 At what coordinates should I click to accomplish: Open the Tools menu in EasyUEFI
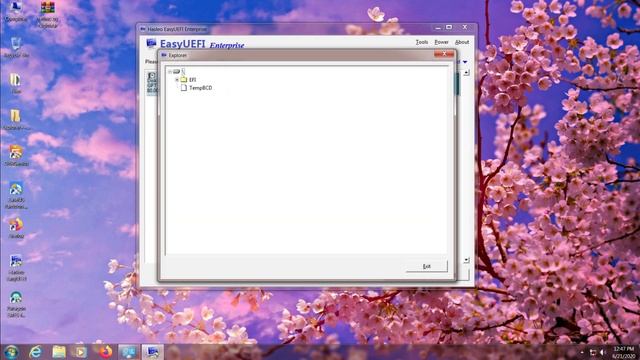pos(422,42)
